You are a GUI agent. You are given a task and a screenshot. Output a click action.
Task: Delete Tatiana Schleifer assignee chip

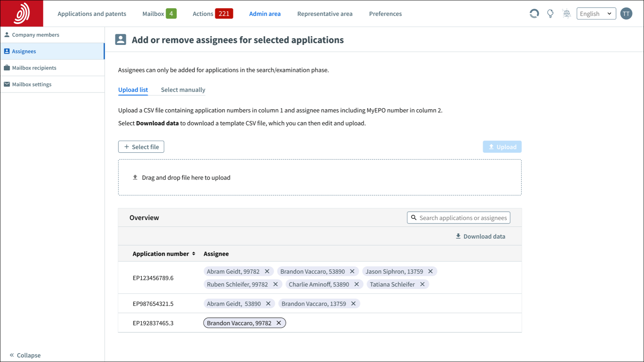pyautogui.click(x=422, y=284)
